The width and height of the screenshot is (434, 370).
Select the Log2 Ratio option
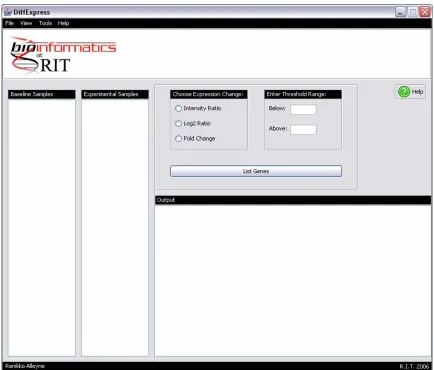click(x=178, y=123)
